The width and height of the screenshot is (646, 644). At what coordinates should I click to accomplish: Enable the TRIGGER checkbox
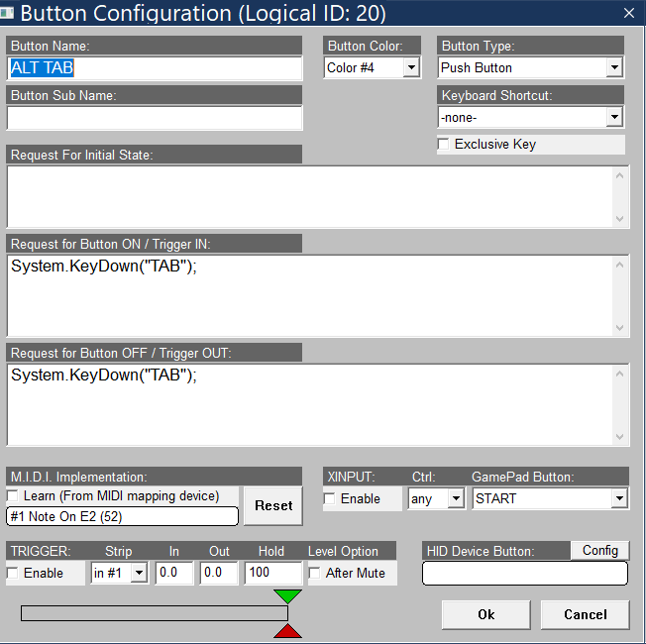(13, 573)
